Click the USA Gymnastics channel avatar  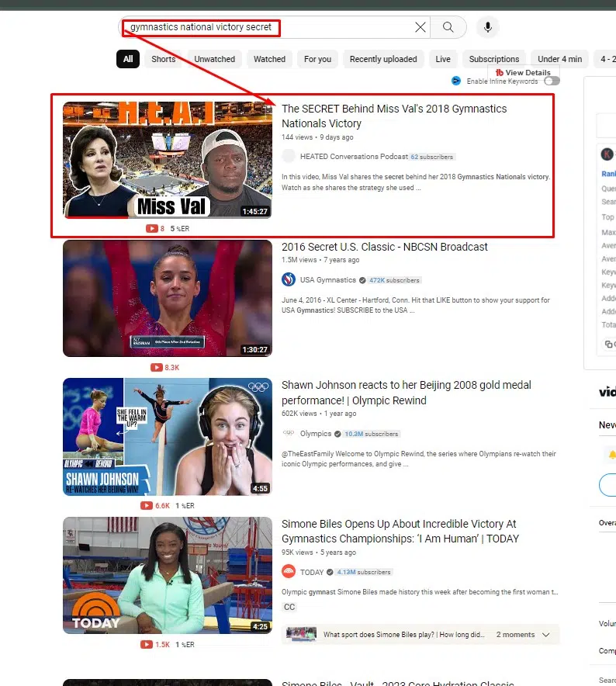(x=289, y=279)
